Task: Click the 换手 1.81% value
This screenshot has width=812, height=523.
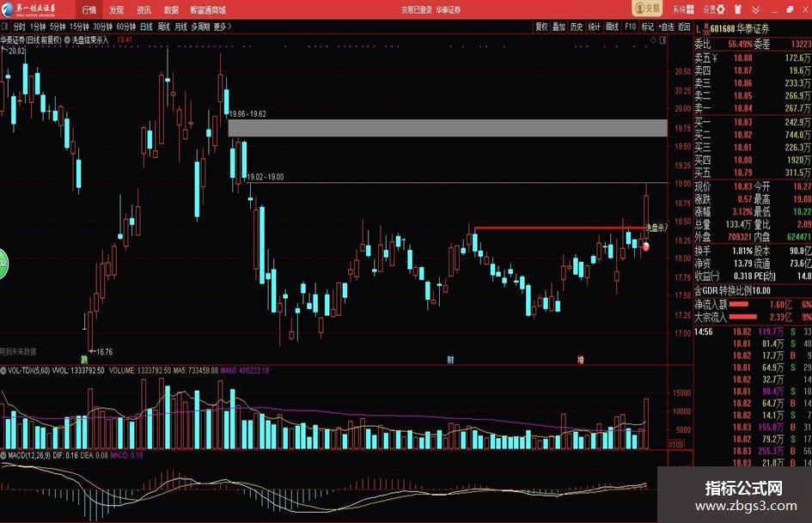Action: [742, 251]
